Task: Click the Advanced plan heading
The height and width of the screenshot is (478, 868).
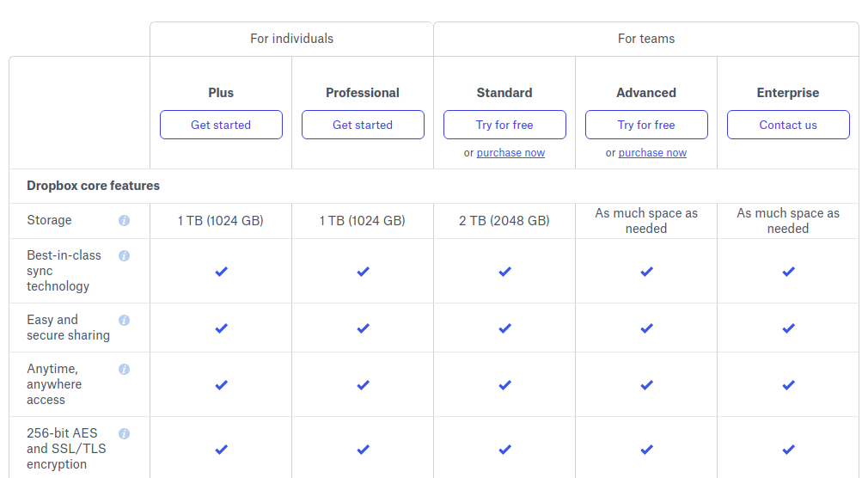Action: [646, 93]
